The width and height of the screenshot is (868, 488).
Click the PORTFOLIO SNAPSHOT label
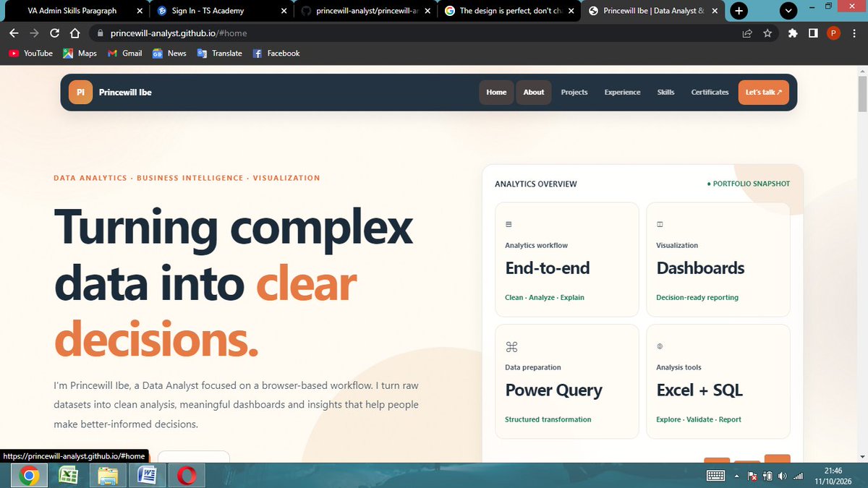click(x=749, y=184)
